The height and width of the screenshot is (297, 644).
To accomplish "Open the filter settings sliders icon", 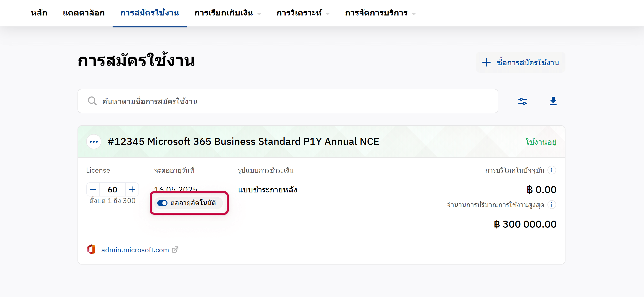I will click(523, 101).
